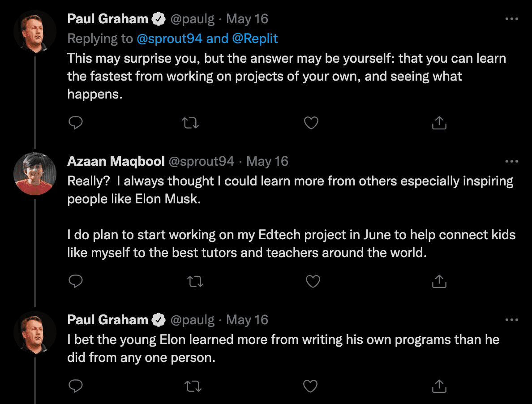Like the young Elon tweet
This screenshot has height=404, width=532.
(310, 386)
